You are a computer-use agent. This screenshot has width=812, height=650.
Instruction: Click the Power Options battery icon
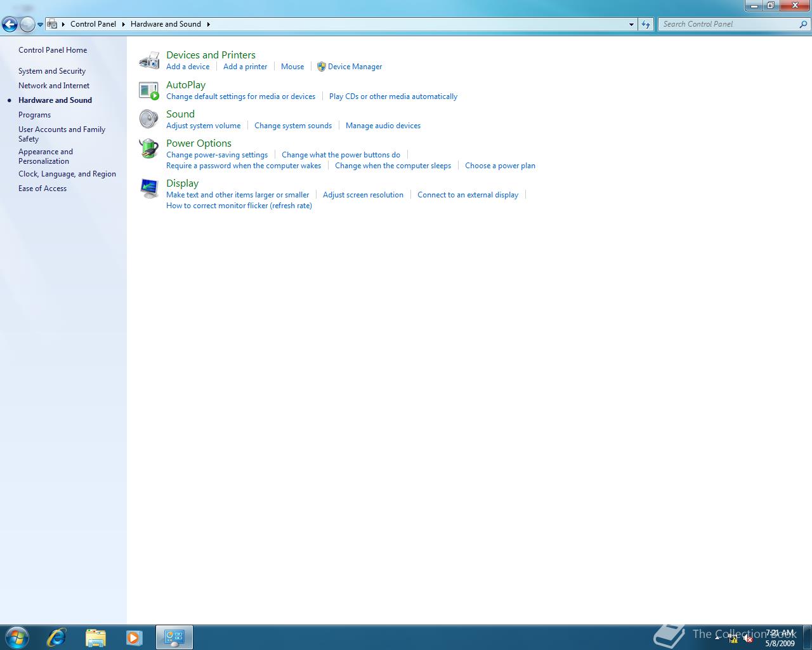click(149, 149)
